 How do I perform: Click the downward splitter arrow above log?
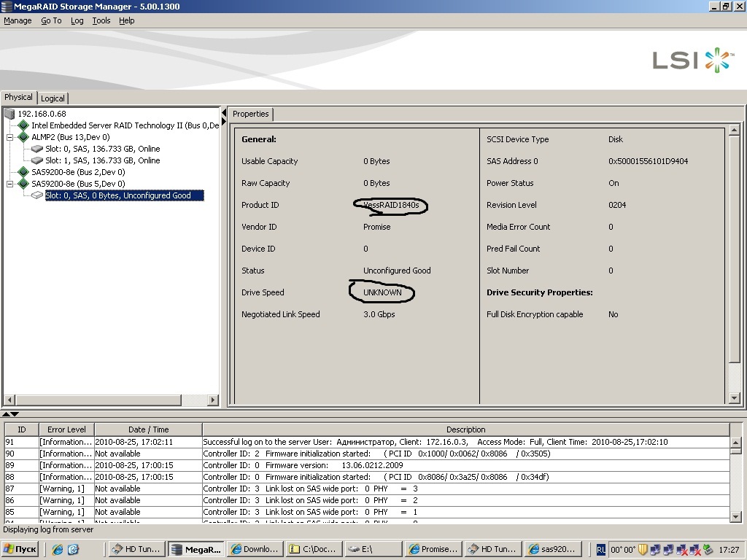point(15,414)
